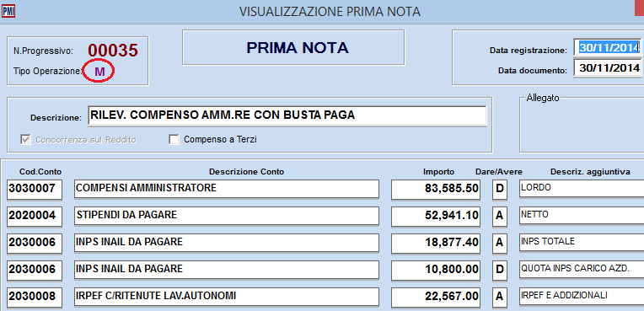Enable the Compenso a Terzi checkbox
This screenshot has height=311, width=644.
174,140
